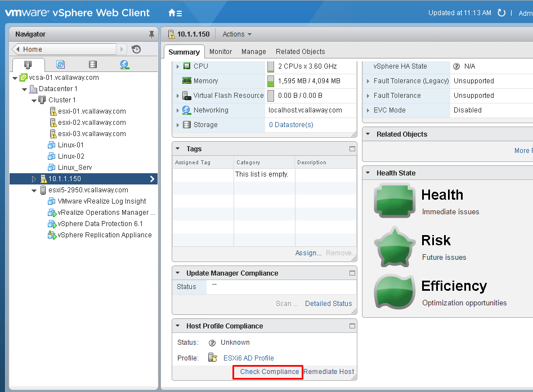Click the Cluster 1 icon

(42, 100)
